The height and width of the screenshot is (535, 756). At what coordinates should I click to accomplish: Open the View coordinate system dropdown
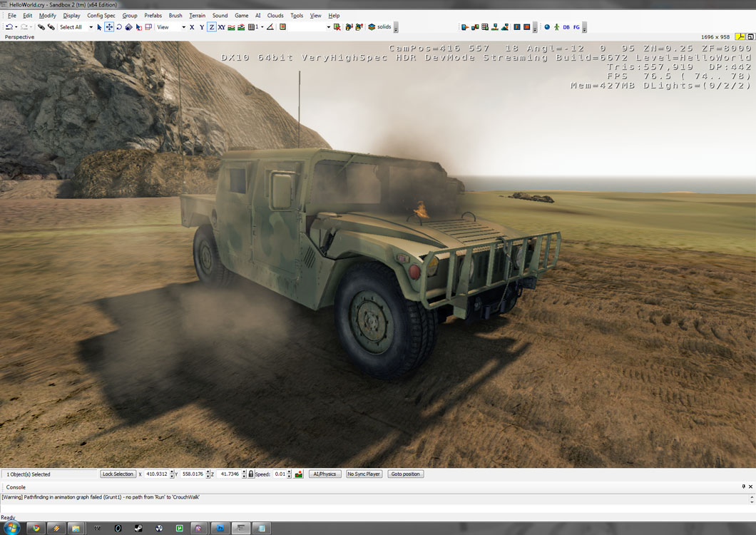pos(184,27)
